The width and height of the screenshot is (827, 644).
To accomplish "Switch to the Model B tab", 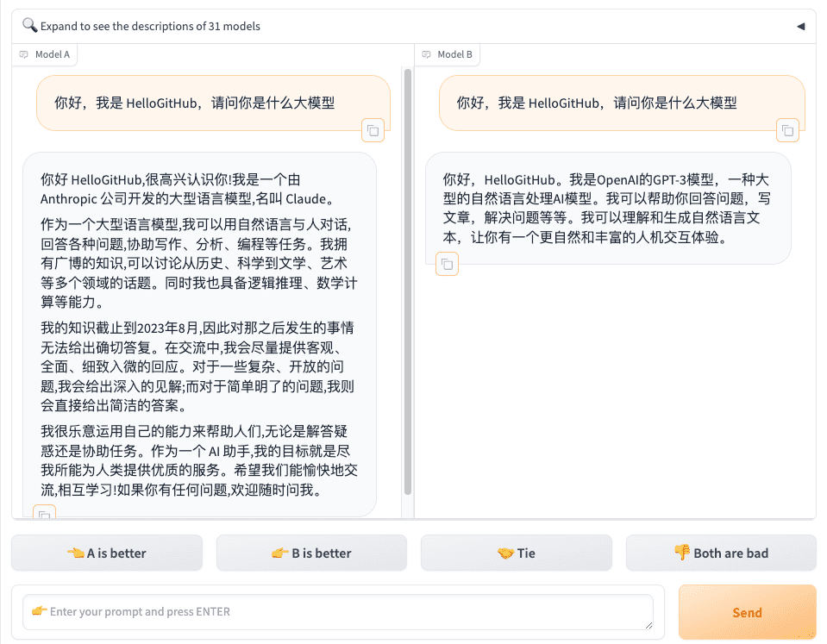I will click(448, 53).
